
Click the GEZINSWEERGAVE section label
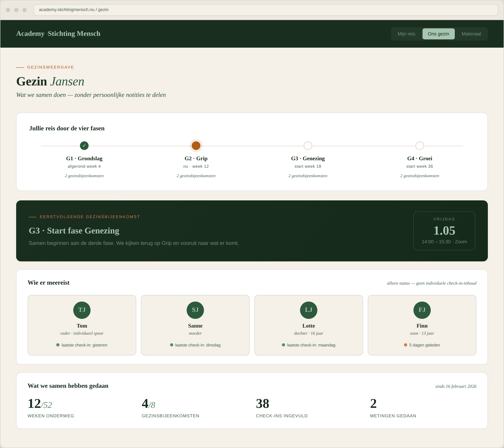tap(50, 67)
